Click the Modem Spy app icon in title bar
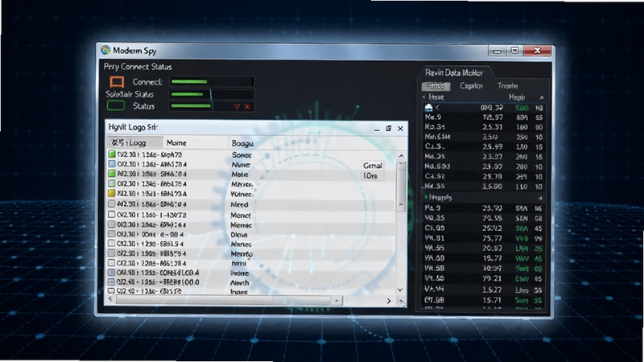Image resolution: width=644 pixels, height=362 pixels. pyautogui.click(x=105, y=50)
